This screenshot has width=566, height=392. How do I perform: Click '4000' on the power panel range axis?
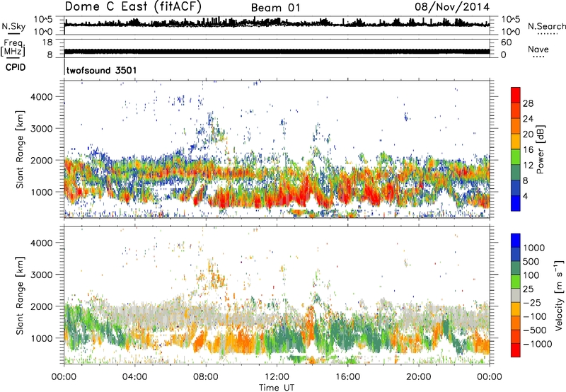tap(41, 97)
